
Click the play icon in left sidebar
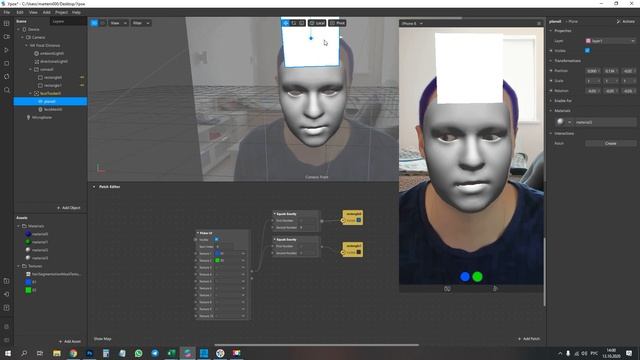click(x=7, y=50)
